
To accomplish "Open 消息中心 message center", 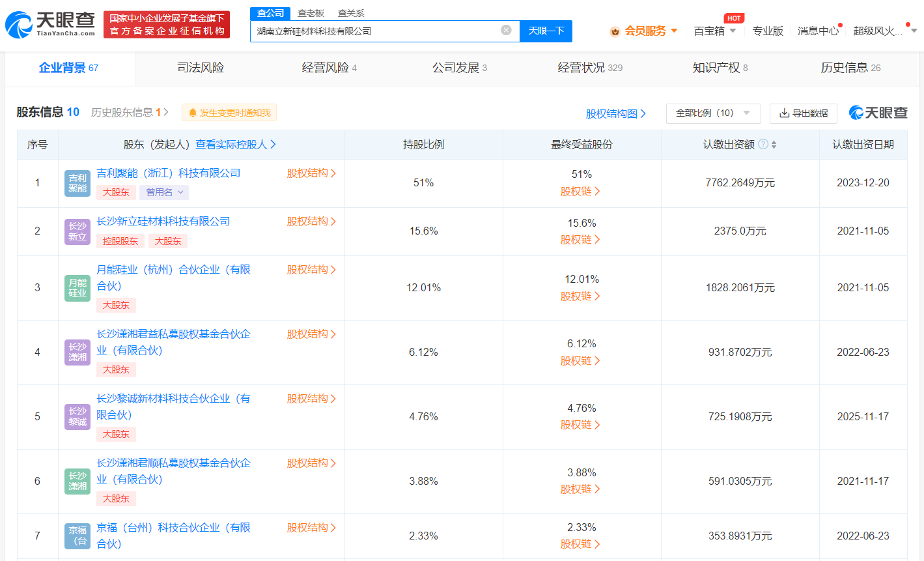I will pos(817,30).
